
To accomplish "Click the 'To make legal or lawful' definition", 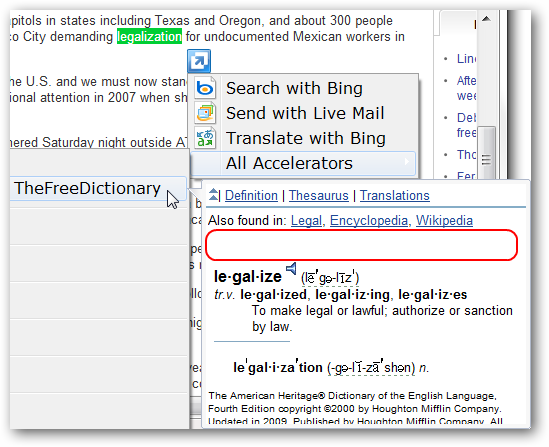I will 382,319.
